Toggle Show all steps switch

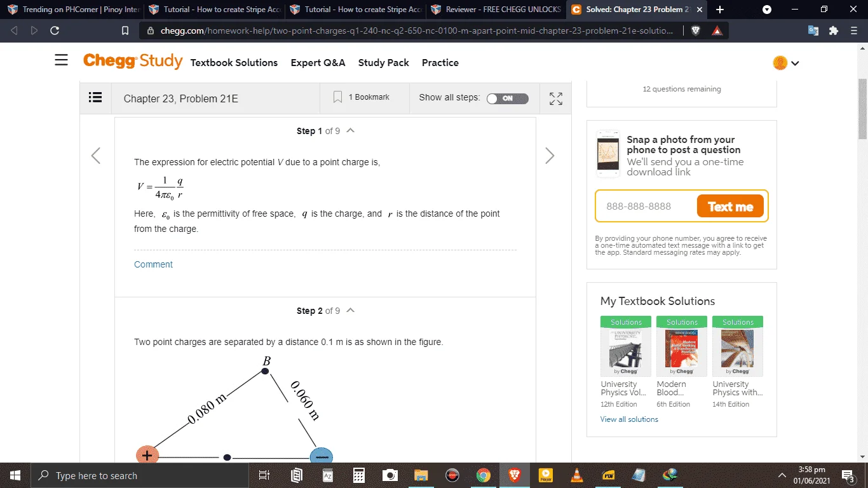(x=507, y=98)
